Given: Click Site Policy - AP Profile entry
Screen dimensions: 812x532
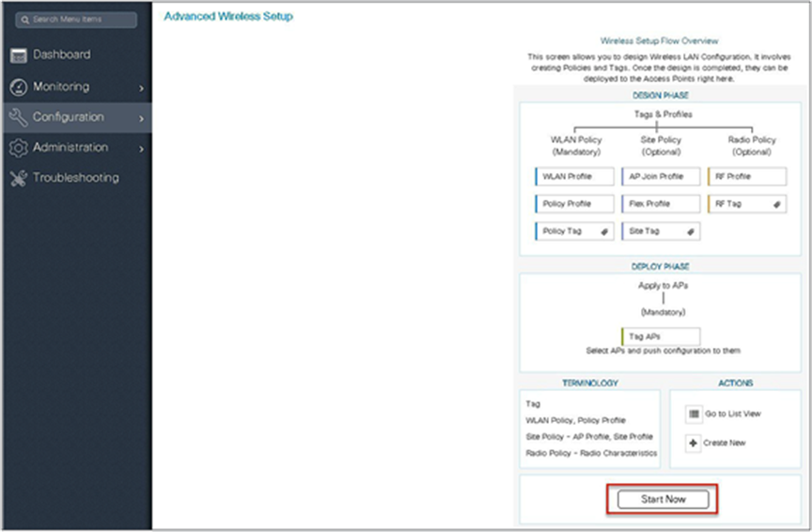Looking at the screenshot, I should point(589,437).
